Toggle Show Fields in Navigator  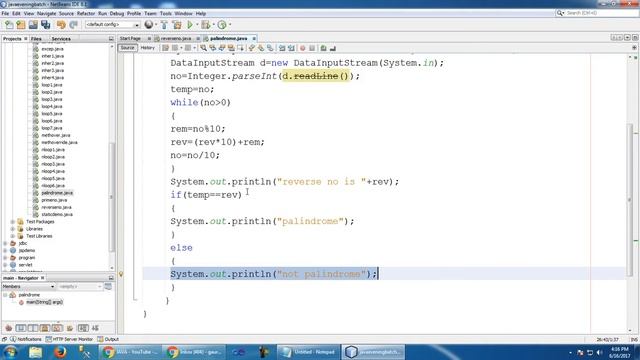pyautogui.click(x=21, y=328)
